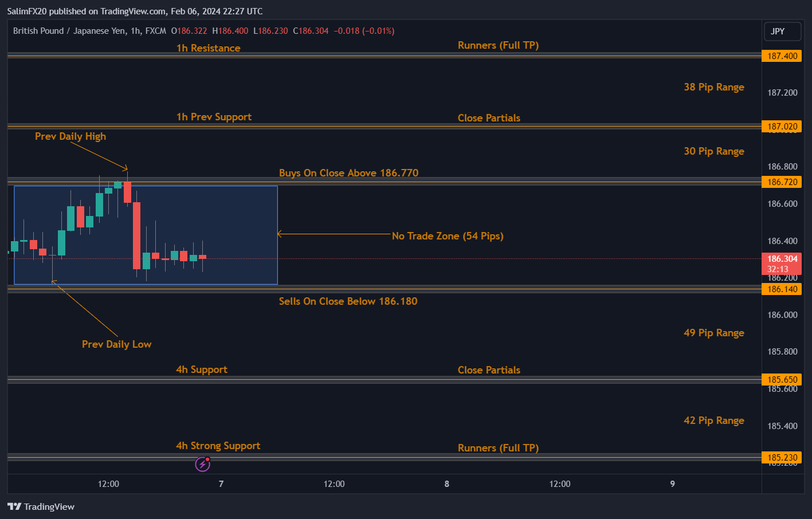Click the O186.322 open value in the legend
812x519 pixels.
[189, 31]
